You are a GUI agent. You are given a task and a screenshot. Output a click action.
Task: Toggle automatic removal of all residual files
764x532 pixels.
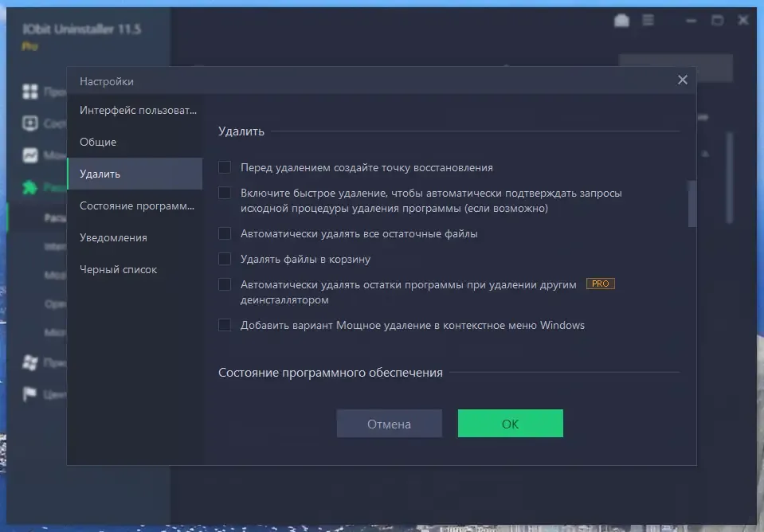[225, 233]
